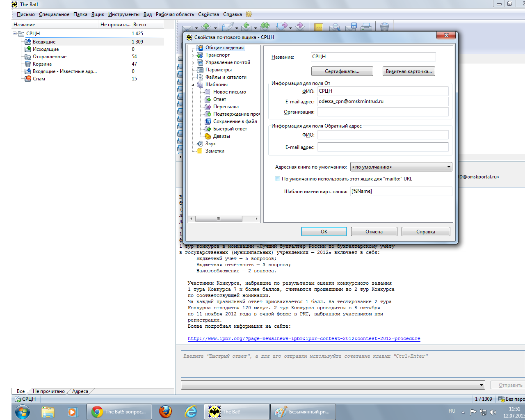
Task: Select Новое письмо template
Action: pyautogui.click(x=229, y=92)
